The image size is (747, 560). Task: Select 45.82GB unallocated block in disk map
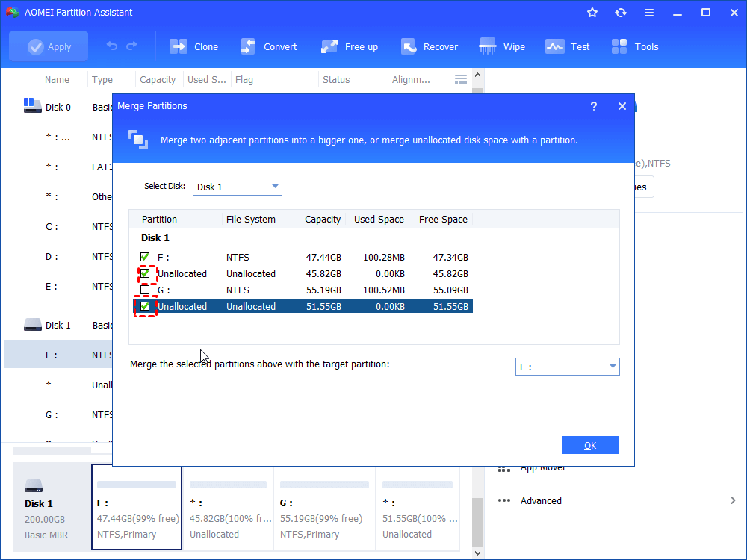tap(229, 508)
